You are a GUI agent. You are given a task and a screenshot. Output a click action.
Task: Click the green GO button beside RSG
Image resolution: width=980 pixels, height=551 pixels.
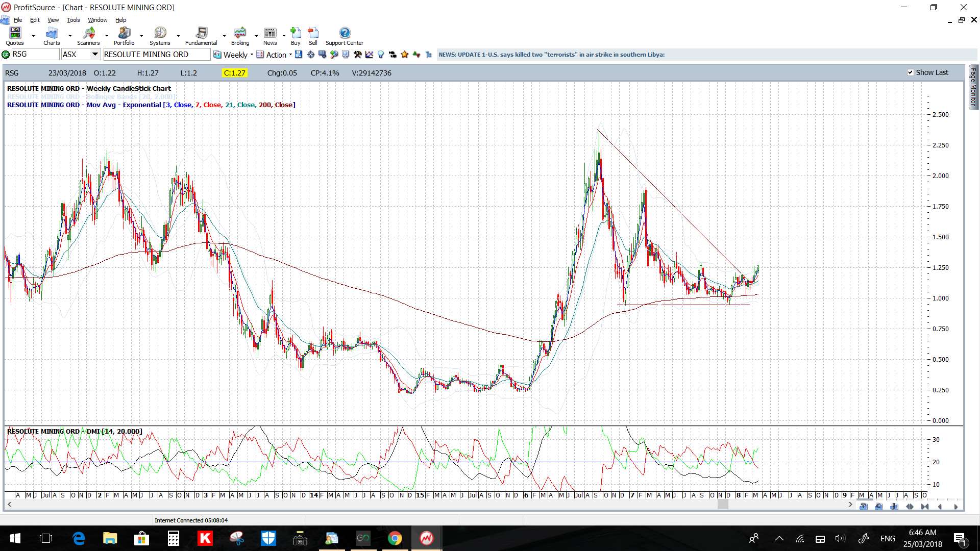click(6, 55)
